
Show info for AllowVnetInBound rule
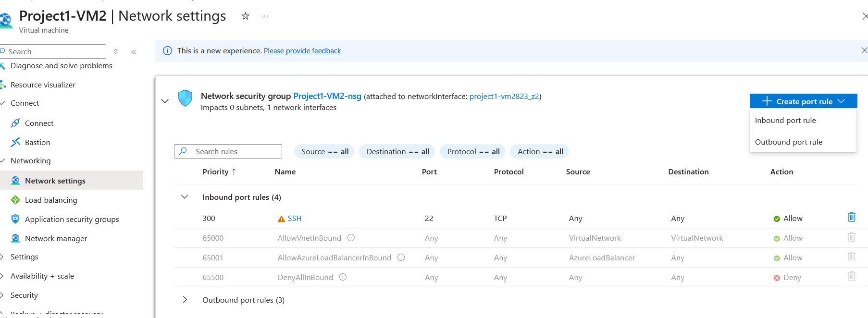point(351,238)
